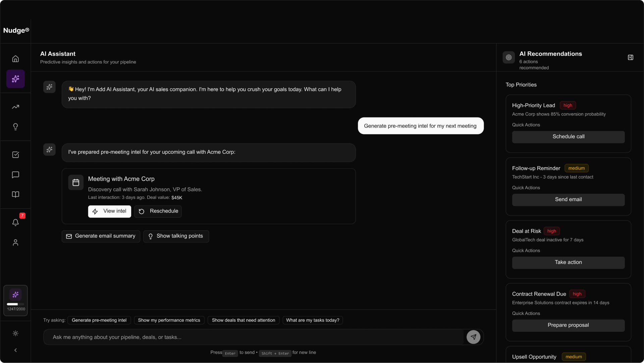Collapse the AI Recommendations panel
The width and height of the screenshot is (644, 363).
(630, 57)
